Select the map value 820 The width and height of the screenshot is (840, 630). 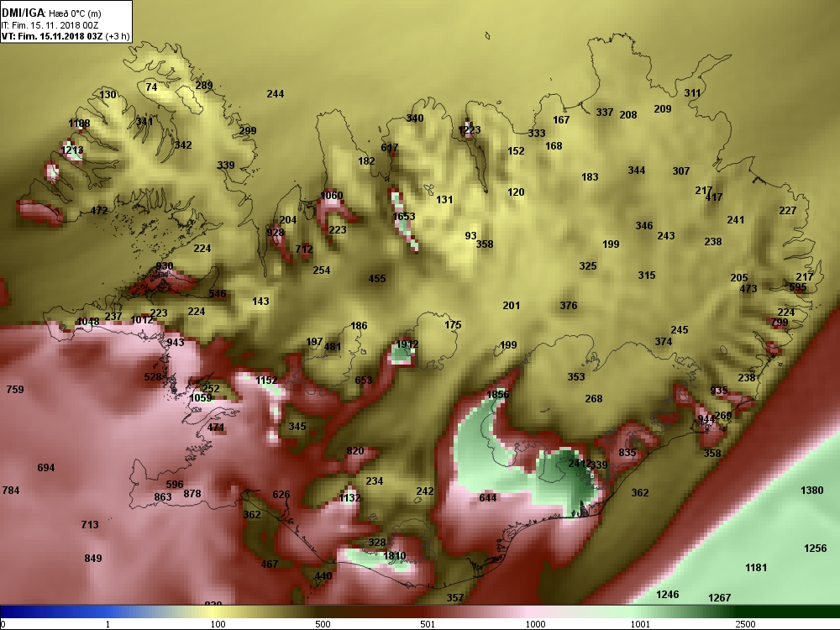355,451
